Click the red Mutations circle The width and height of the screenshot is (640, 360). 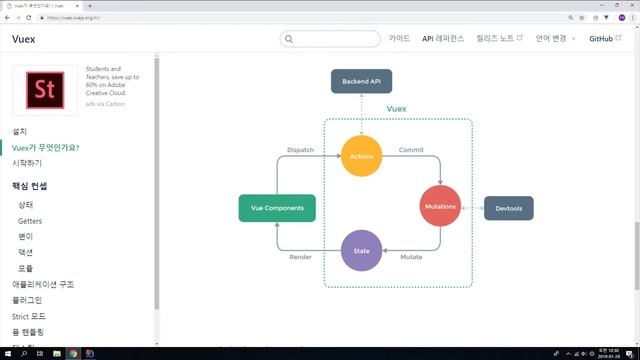coord(440,206)
